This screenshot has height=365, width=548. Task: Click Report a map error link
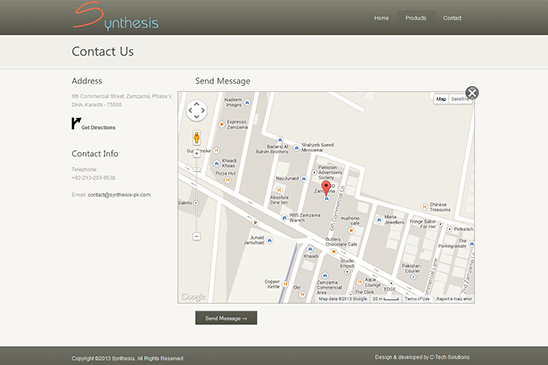pos(454,299)
